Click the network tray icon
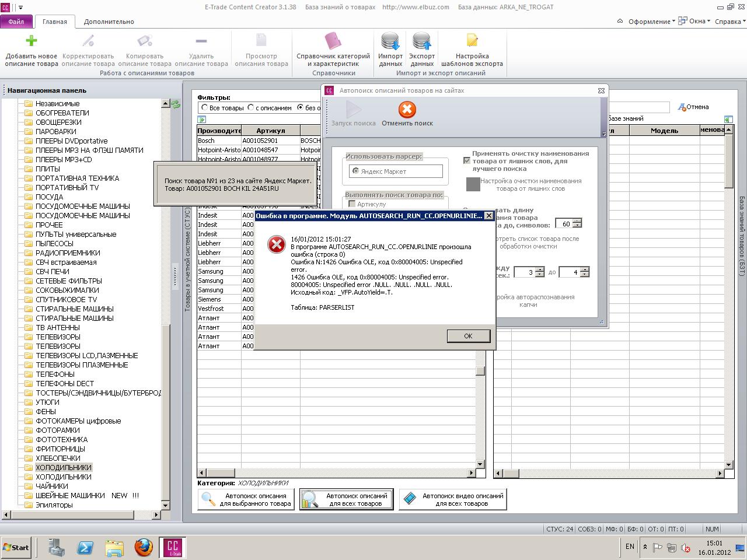The image size is (747, 560). pyautogui.click(x=671, y=548)
